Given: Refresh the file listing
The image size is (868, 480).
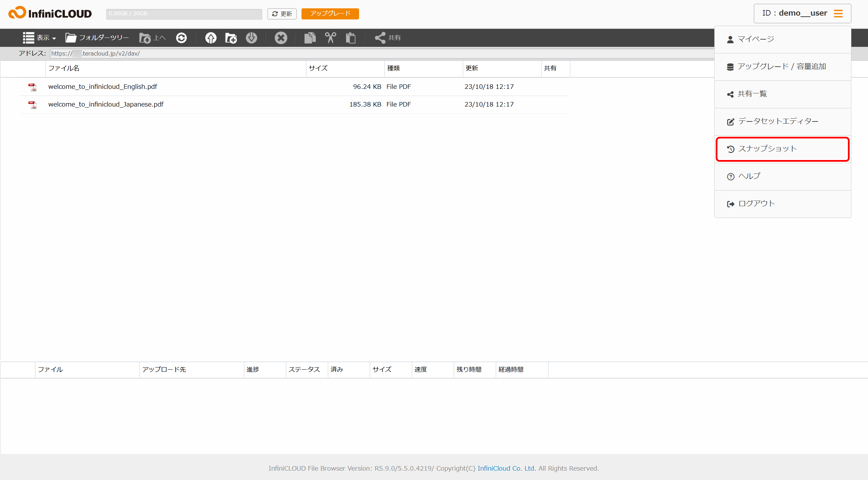Looking at the screenshot, I should pyautogui.click(x=181, y=37).
